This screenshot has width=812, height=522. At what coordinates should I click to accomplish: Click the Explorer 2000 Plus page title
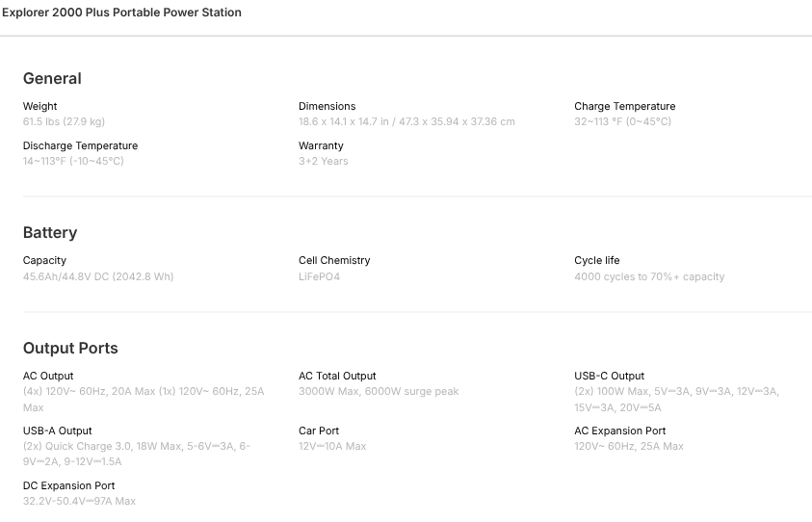click(120, 13)
